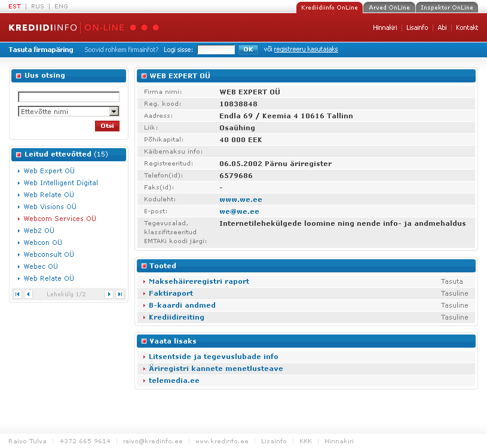Open Äriregistri kannete menetlusteave
The height and width of the screenshot is (448, 487).
coord(216,369)
